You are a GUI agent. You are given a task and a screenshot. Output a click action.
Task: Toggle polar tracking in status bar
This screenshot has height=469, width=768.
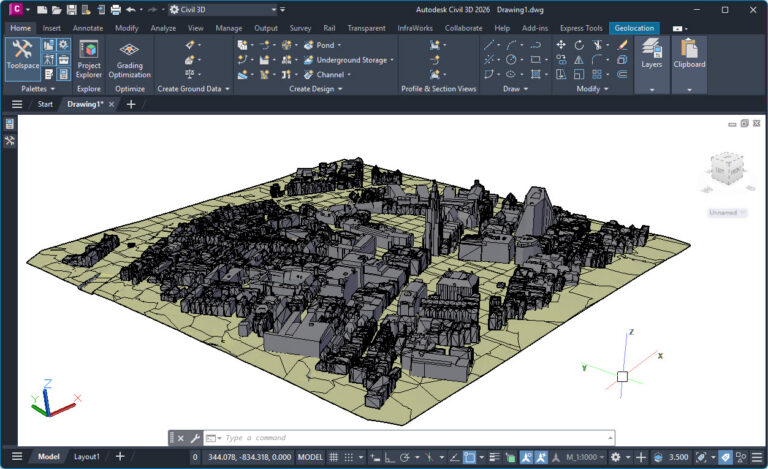[x=405, y=457]
